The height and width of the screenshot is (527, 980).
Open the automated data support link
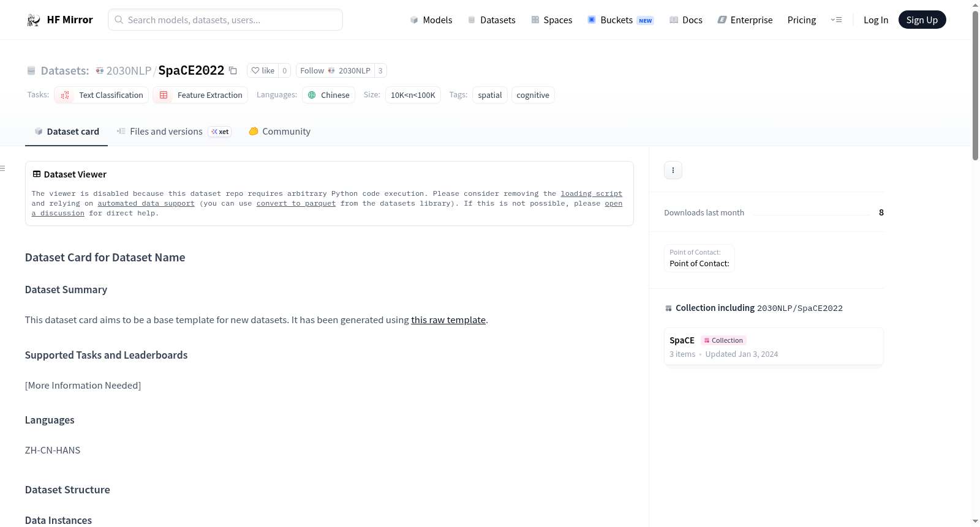point(146,203)
